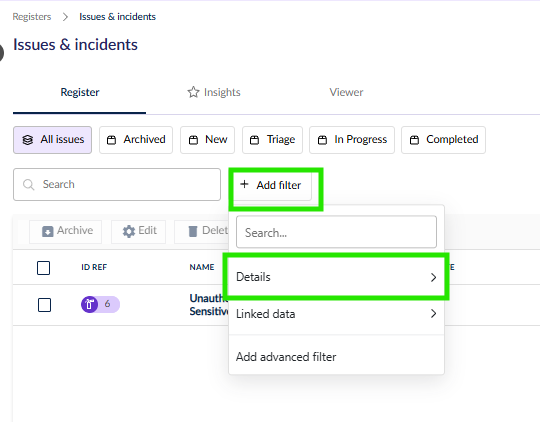
Task: Select Add advanced filter option
Action: tap(286, 357)
